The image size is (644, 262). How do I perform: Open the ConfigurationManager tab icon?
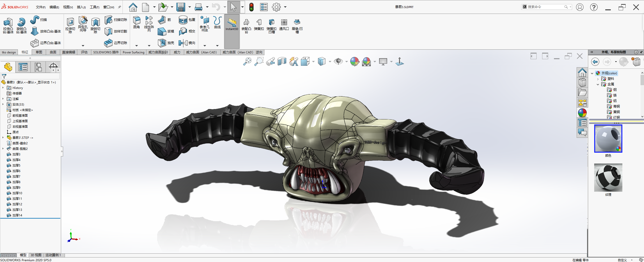click(38, 67)
